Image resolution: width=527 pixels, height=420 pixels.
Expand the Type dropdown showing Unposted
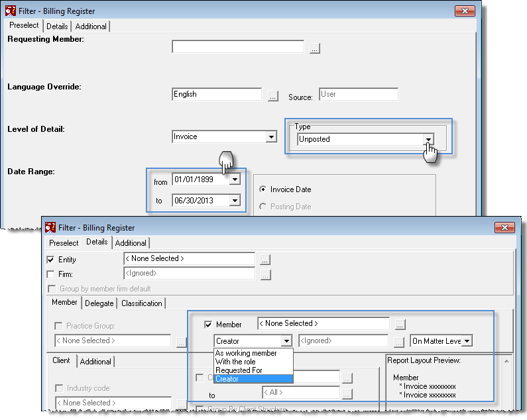(428, 139)
